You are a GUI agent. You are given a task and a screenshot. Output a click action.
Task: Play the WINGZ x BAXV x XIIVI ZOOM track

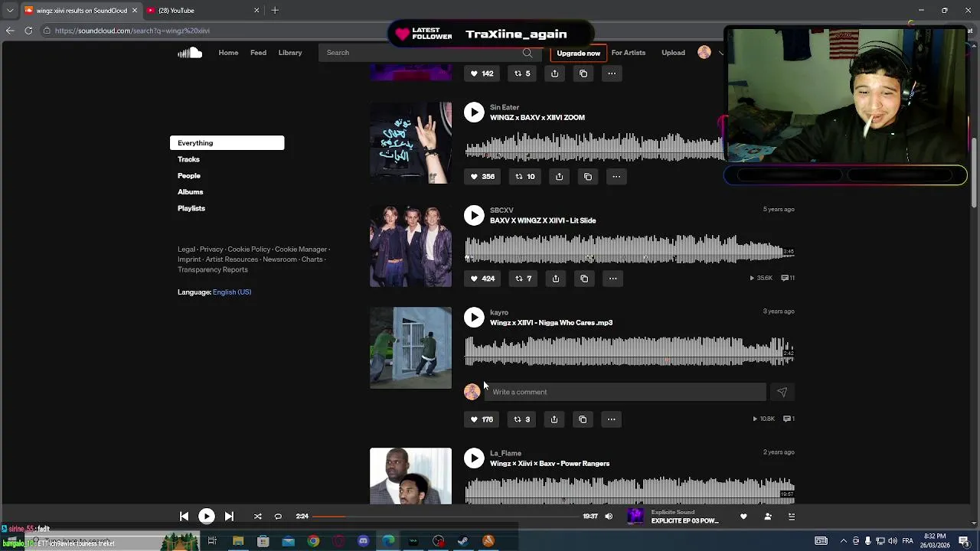click(x=474, y=112)
